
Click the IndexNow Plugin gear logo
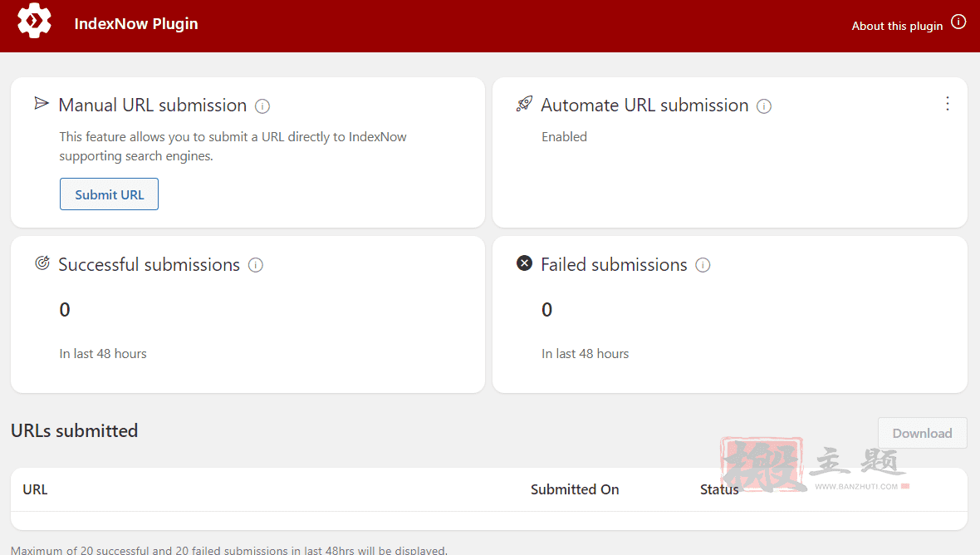(34, 21)
